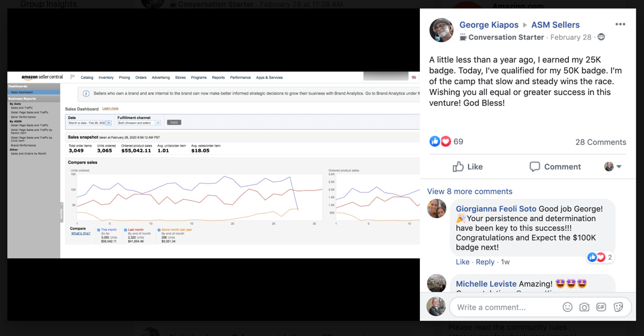Viewport: 644px width, 336px height.
Task: Attach a photo using the camera icon
Action: 584,307
